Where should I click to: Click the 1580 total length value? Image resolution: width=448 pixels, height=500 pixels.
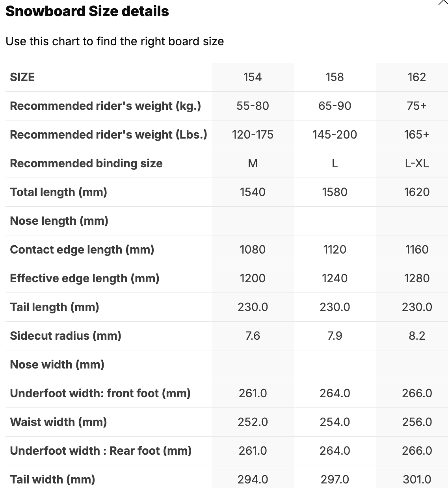(x=335, y=192)
